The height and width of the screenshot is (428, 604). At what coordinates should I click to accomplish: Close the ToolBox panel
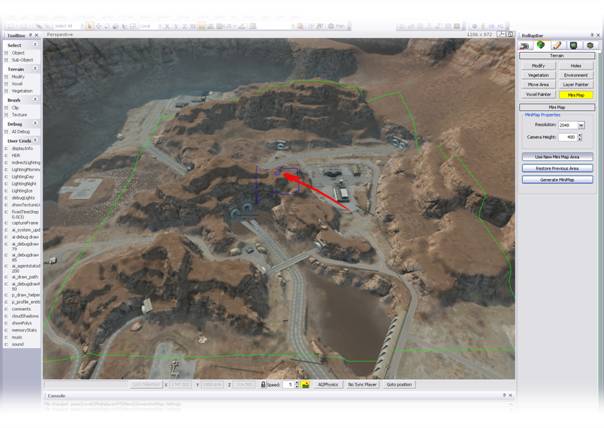point(37,35)
